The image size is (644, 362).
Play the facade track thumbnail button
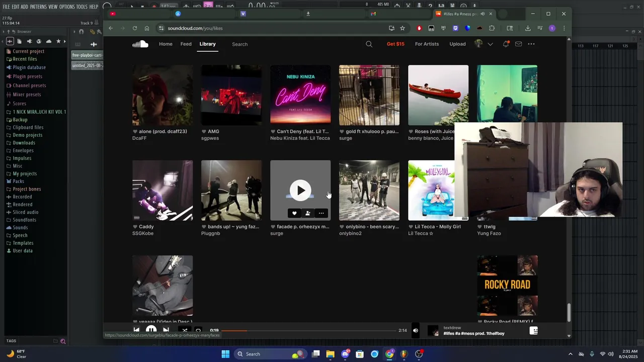[x=300, y=190]
